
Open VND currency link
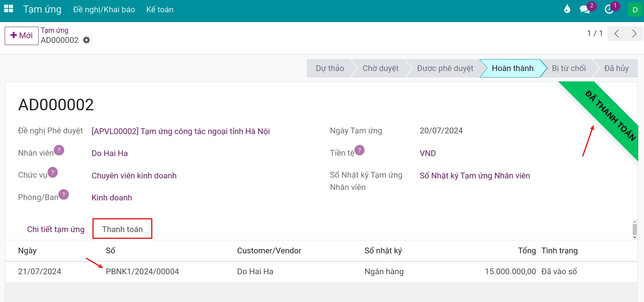(x=428, y=154)
